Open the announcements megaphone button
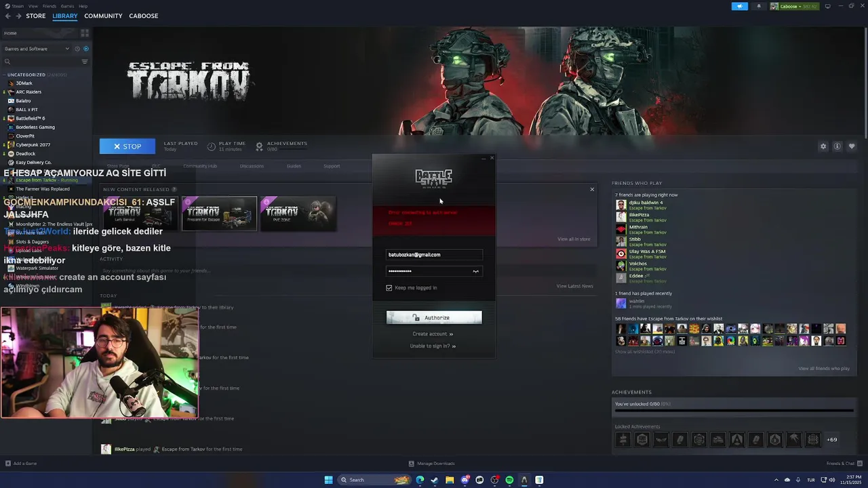The image size is (868, 488). [x=739, y=6]
